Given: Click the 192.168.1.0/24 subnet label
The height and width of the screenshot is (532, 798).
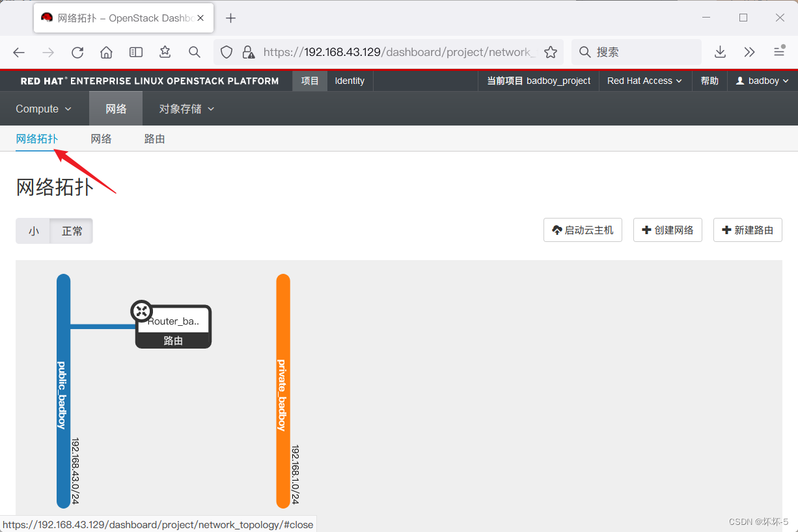Looking at the screenshot, I should click(x=295, y=474).
